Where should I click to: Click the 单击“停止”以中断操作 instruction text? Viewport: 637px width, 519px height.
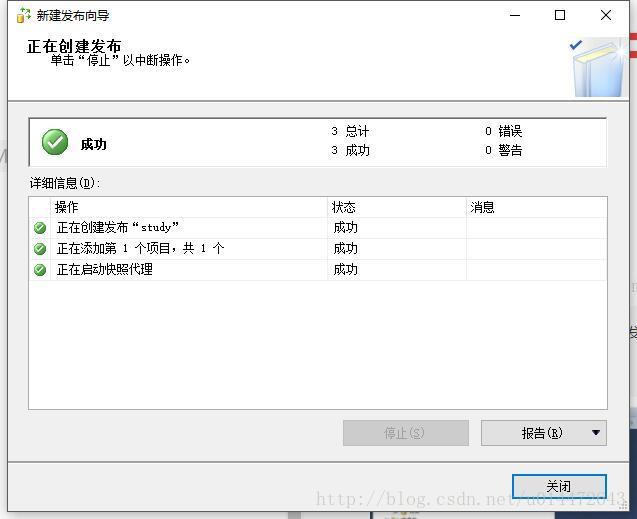pyautogui.click(x=120, y=61)
